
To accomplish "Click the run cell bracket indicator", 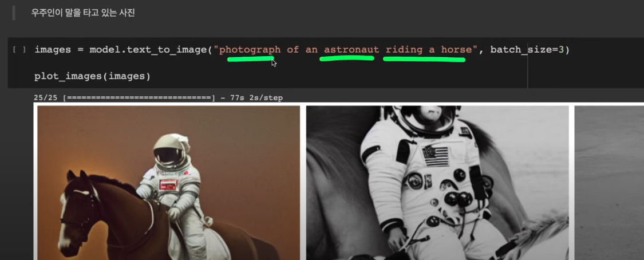I will 19,50.
